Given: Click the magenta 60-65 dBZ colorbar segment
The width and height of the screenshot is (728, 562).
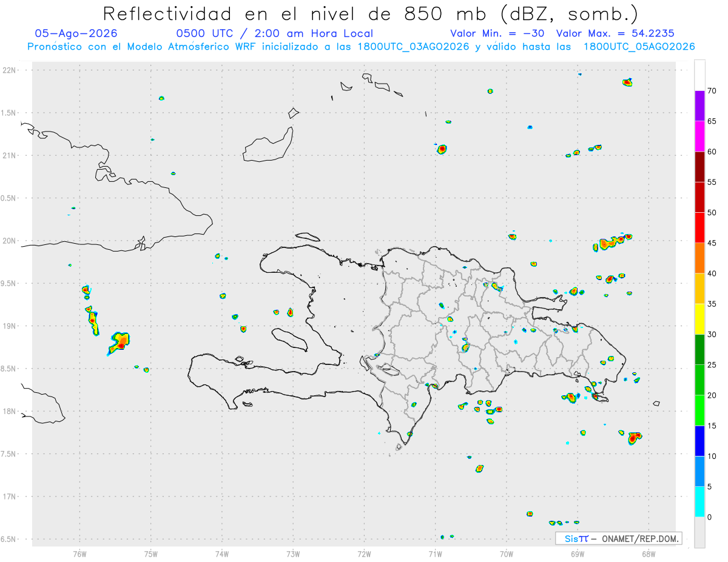Looking at the screenshot, I should [699, 136].
